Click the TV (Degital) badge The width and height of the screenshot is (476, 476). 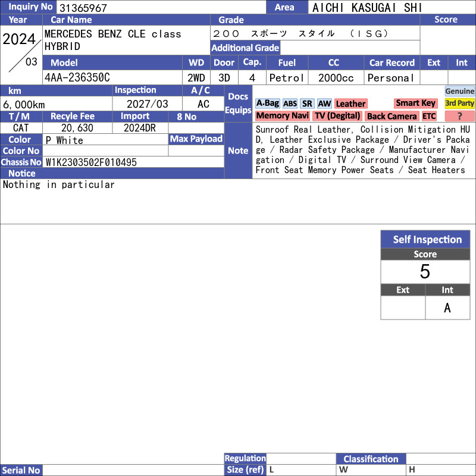337,115
